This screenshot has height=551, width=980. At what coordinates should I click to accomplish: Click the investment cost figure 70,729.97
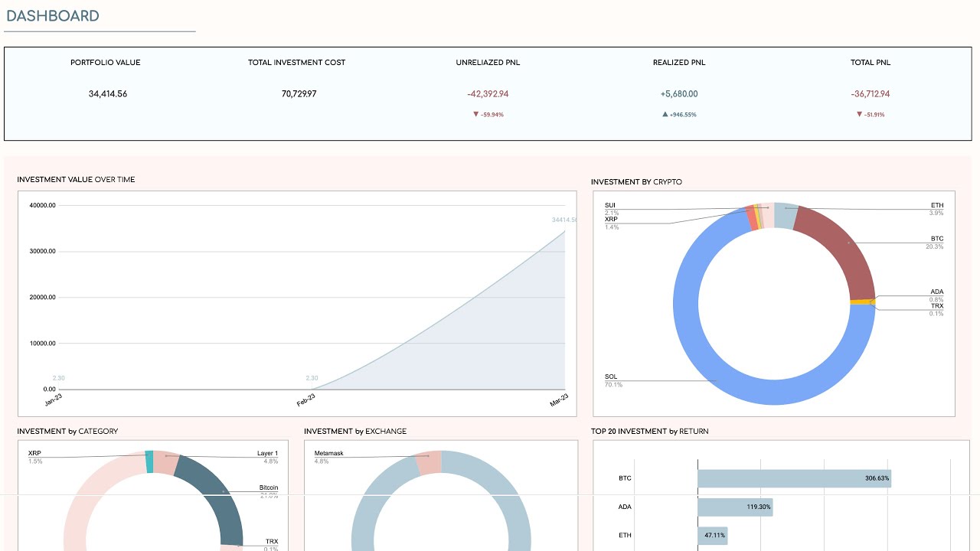(299, 94)
